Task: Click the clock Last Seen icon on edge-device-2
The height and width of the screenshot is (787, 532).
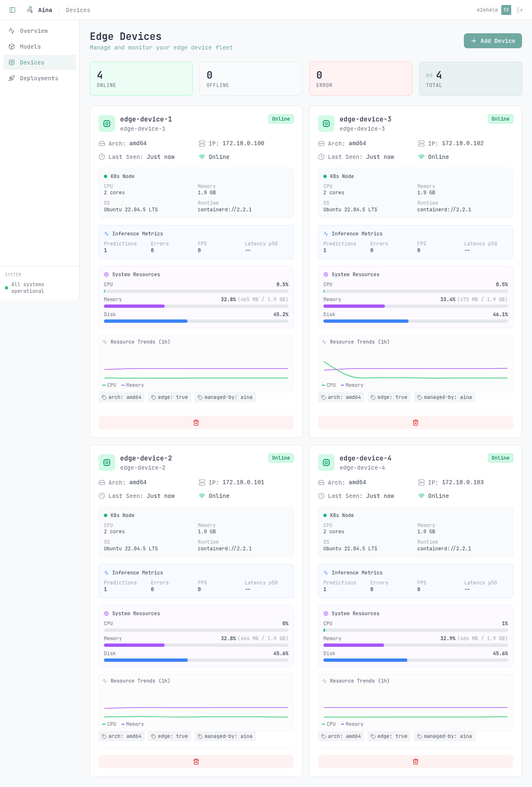Action: click(102, 496)
